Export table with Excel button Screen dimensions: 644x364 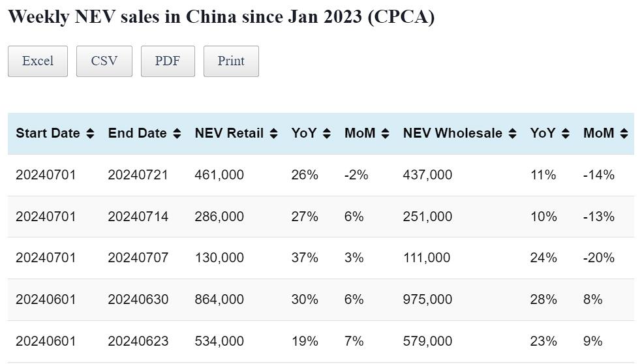[x=38, y=61]
